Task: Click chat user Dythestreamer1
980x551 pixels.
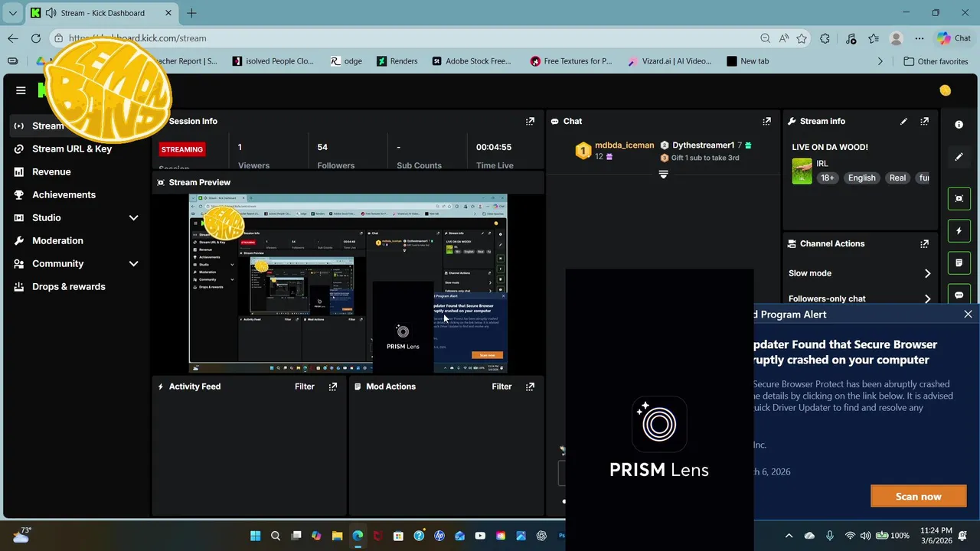Action: click(704, 145)
